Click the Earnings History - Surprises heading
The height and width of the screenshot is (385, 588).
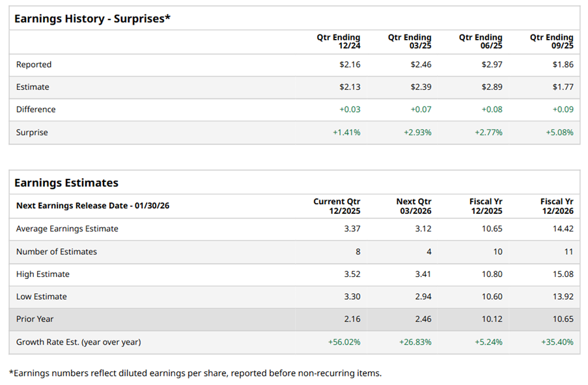click(92, 19)
